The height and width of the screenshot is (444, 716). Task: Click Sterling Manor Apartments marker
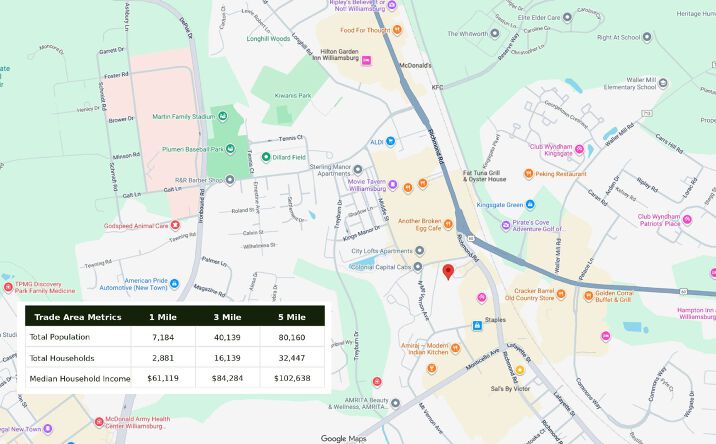(x=358, y=170)
